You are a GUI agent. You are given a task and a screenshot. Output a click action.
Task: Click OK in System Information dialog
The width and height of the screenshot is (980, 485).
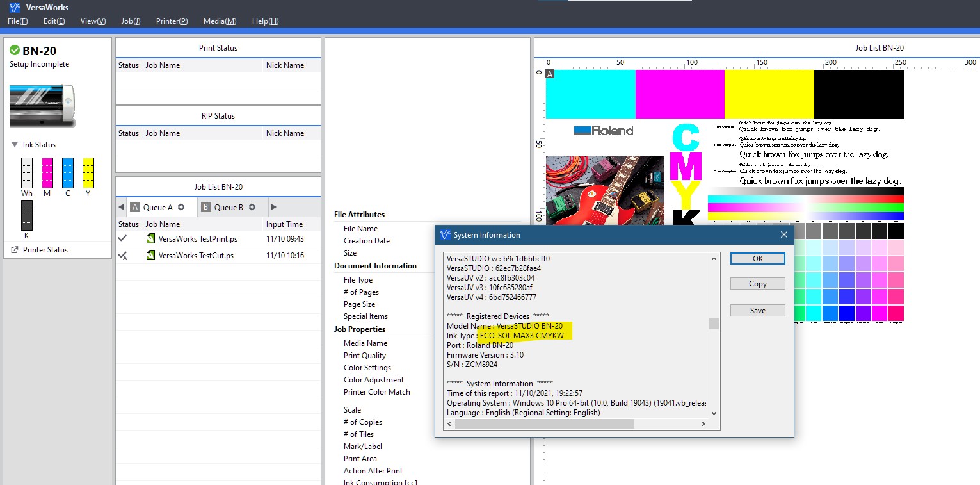(757, 258)
